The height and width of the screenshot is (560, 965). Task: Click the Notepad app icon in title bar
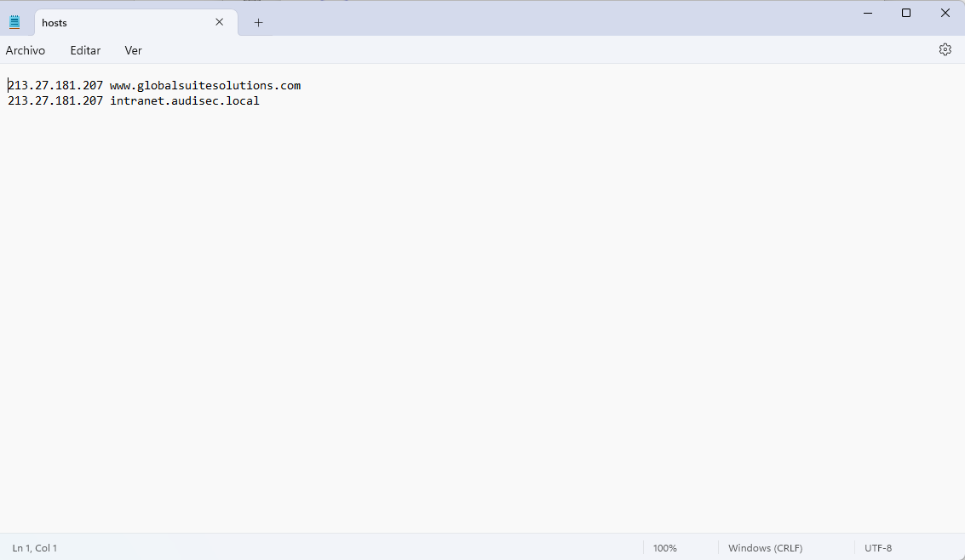14,22
